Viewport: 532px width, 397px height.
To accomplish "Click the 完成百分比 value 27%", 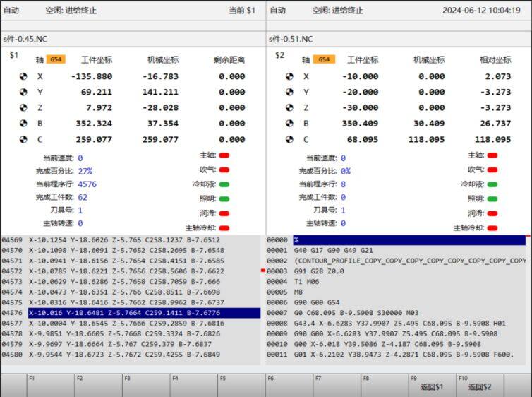I will pyautogui.click(x=85, y=171).
